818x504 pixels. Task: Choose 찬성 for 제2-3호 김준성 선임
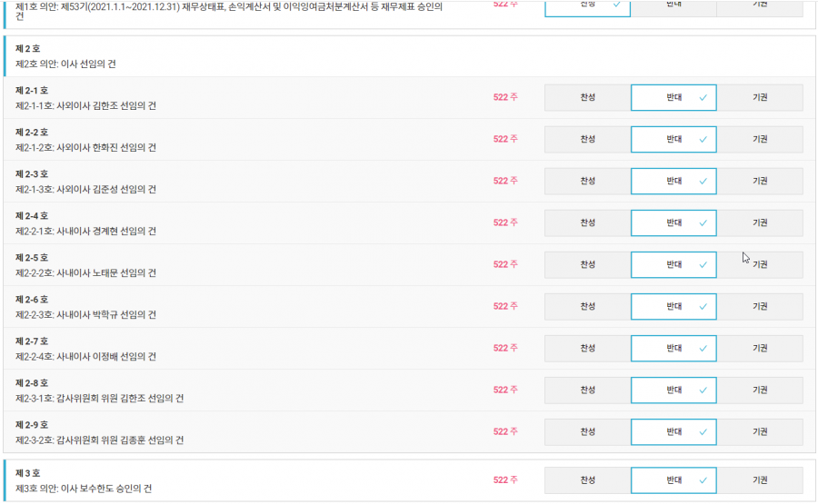point(587,181)
